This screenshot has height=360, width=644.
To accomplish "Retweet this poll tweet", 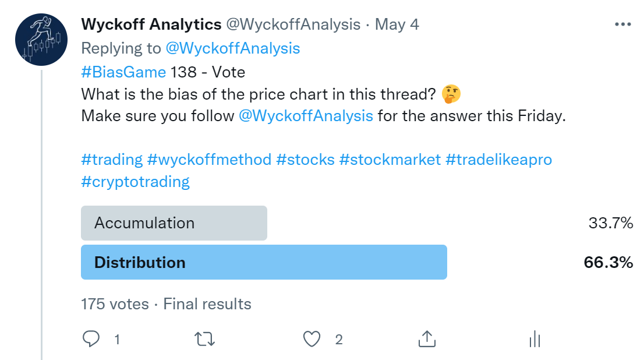I will point(204,340).
